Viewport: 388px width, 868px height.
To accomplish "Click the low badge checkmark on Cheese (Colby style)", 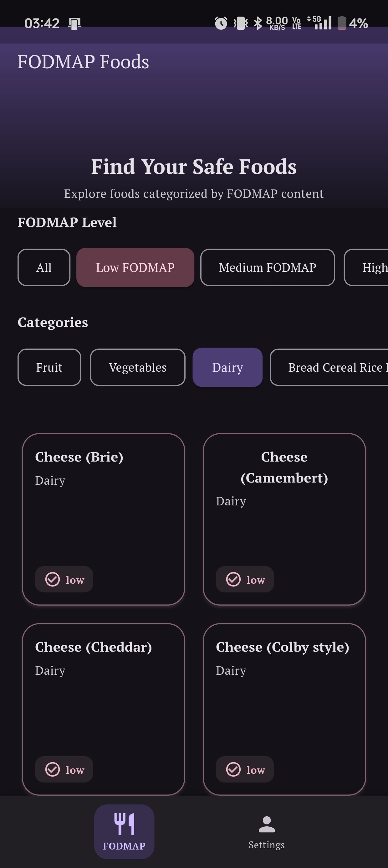I will tap(232, 770).
